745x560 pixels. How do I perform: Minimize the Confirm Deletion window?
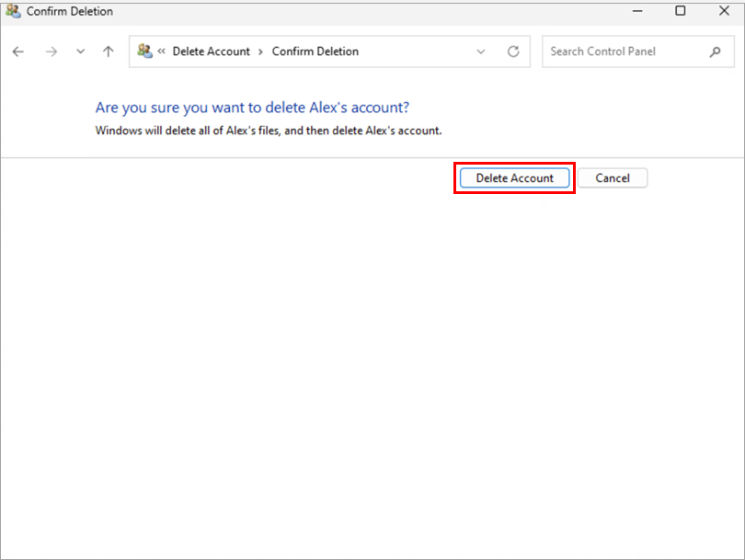click(638, 11)
